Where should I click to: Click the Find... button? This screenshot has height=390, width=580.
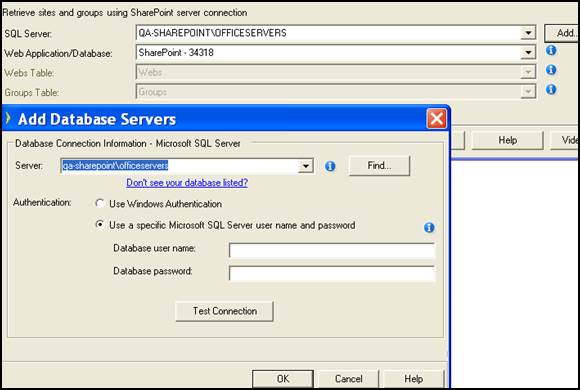click(379, 165)
